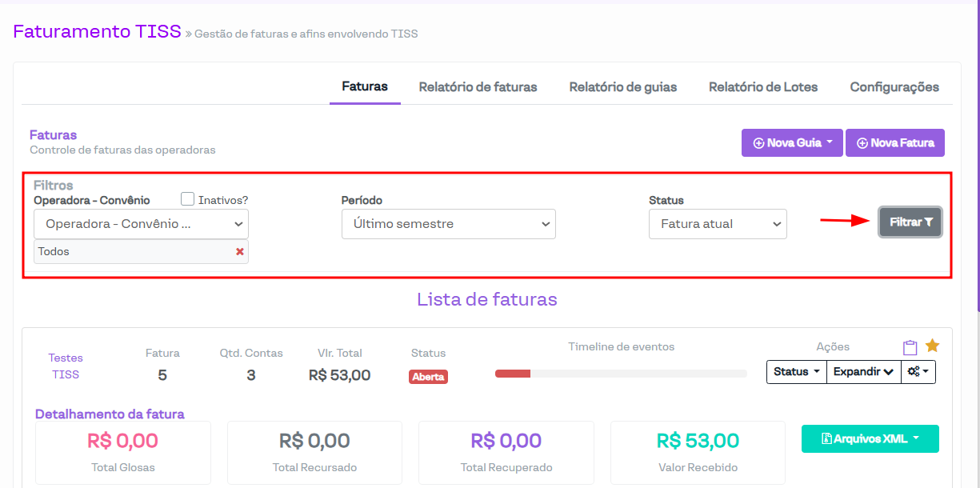Go to Relatório de Lotes tab

pos(763,87)
